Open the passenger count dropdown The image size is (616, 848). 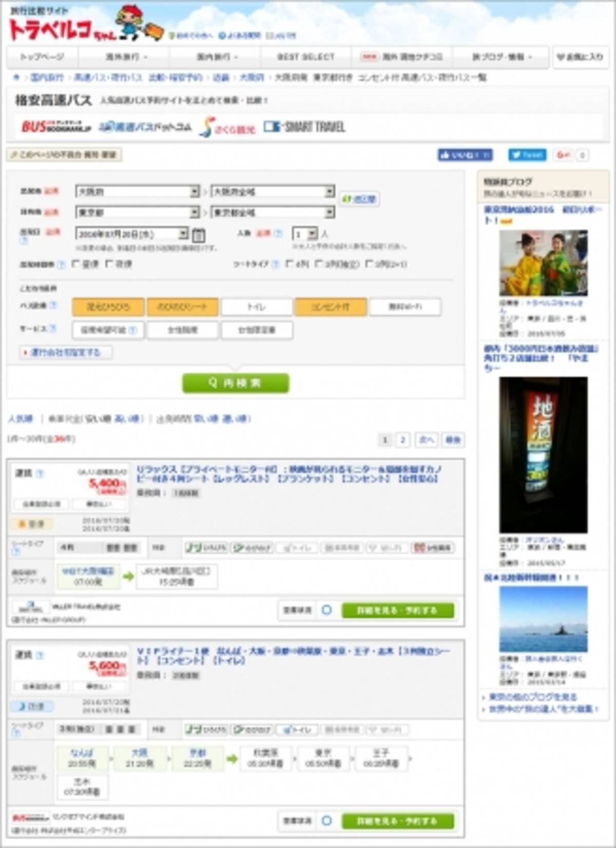point(305,234)
